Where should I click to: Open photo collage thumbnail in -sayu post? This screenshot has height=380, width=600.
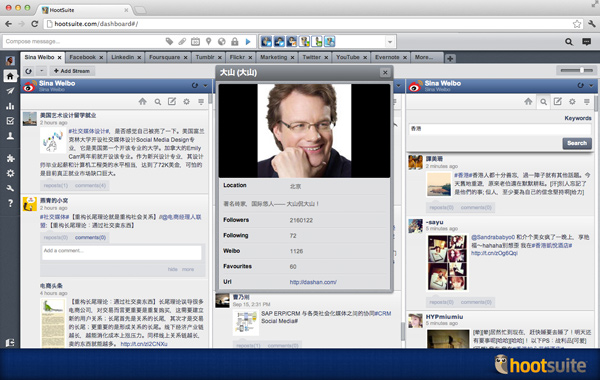pos(448,263)
